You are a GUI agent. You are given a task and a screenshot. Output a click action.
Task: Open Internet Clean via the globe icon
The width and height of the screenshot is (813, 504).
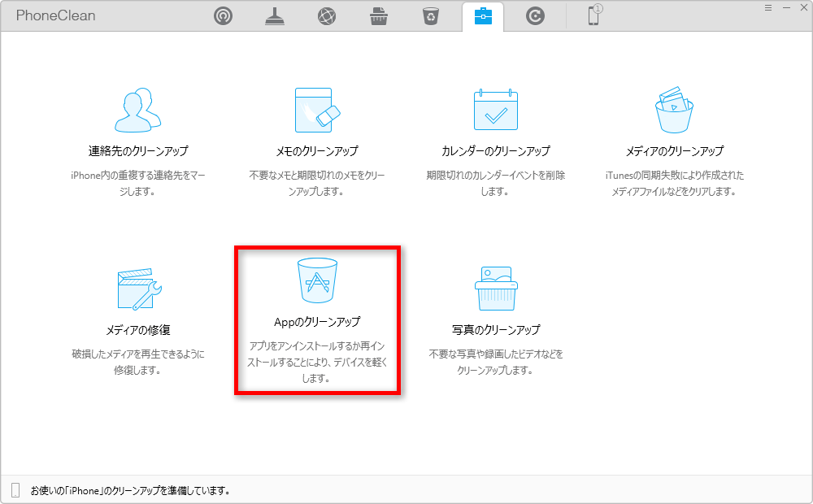[327, 15]
